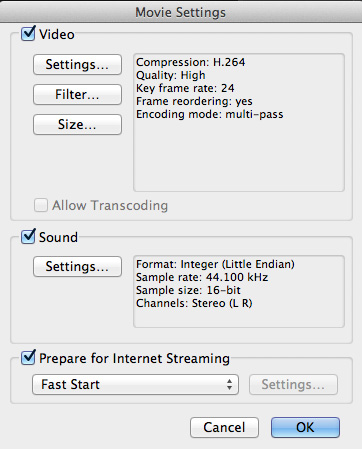Click the Encoding mode: multi-pass line
The height and width of the screenshot is (449, 362).
click(x=210, y=114)
